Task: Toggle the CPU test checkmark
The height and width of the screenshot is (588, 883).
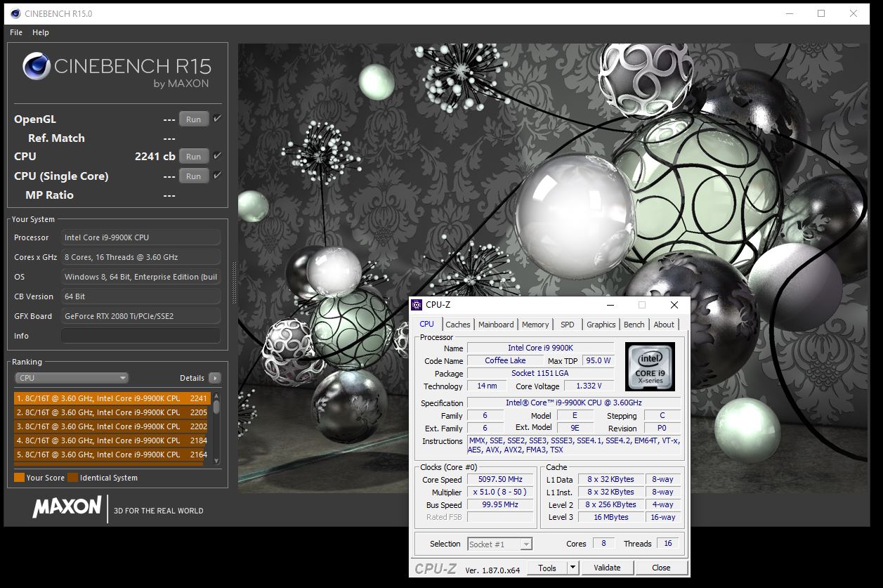Action: tap(217, 156)
